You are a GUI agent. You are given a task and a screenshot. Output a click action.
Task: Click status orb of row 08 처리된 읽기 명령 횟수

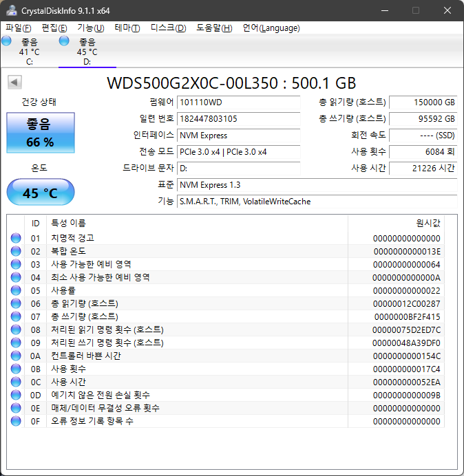16,329
